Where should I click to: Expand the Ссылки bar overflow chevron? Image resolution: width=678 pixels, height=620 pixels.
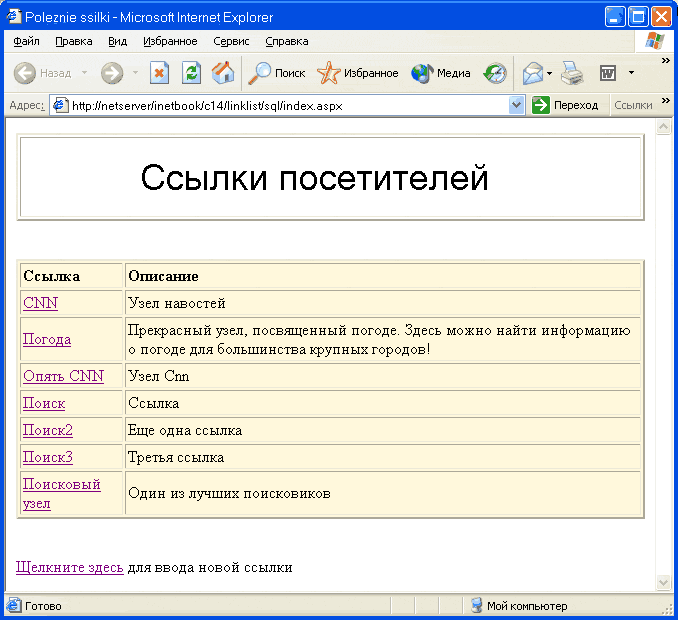[665, 100]
